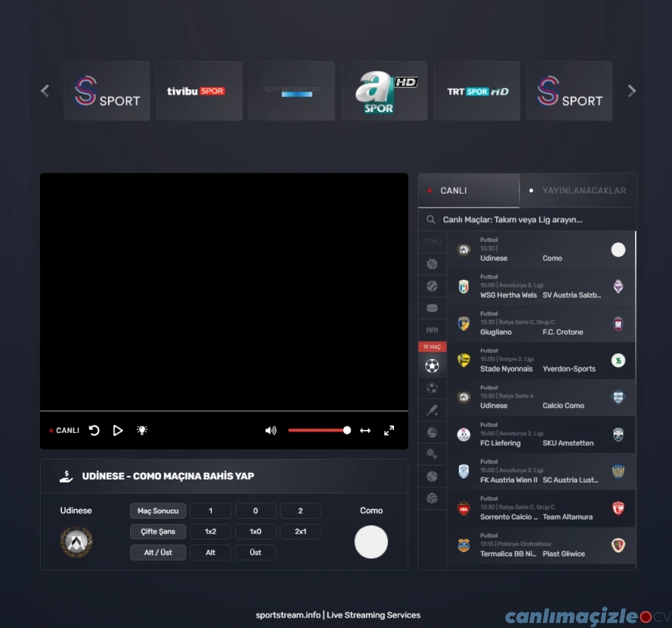This screenshot has width=672, height=628.
Task: Open the CANLI live matches tab
Action: tap(469, 191)
